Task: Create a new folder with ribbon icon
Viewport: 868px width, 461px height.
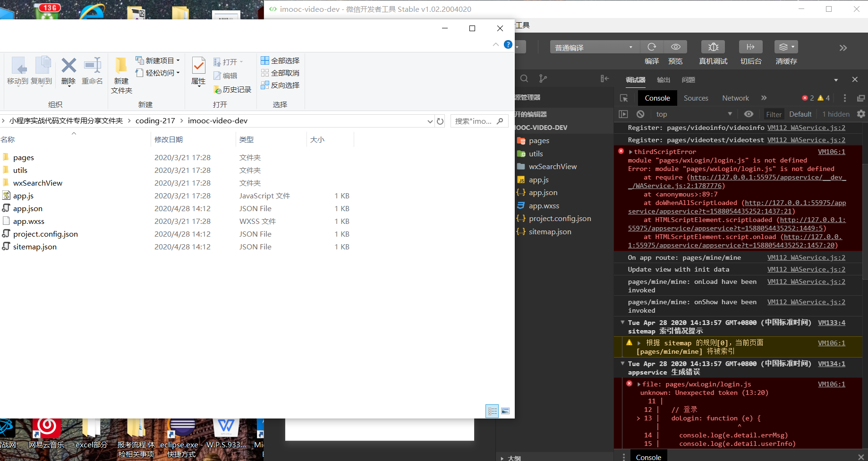Action: [121, 66]
